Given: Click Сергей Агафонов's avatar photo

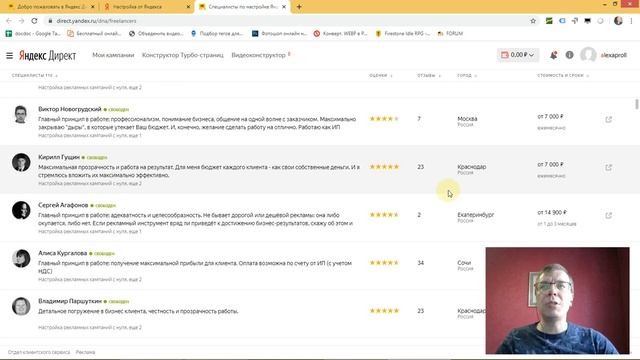Looking at the screenshot, I should click(21, 210).
